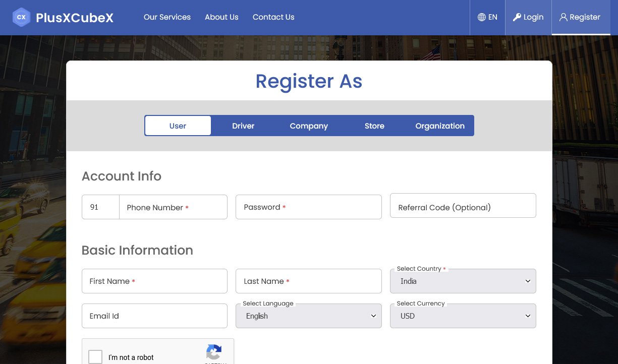Focus the Password field

[x=309, y=207]
